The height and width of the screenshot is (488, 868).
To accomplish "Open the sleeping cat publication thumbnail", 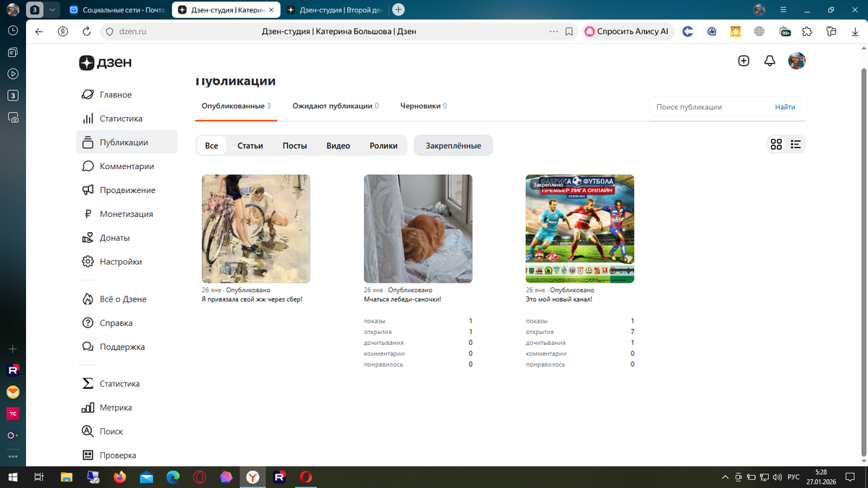I will pos(418,228).
